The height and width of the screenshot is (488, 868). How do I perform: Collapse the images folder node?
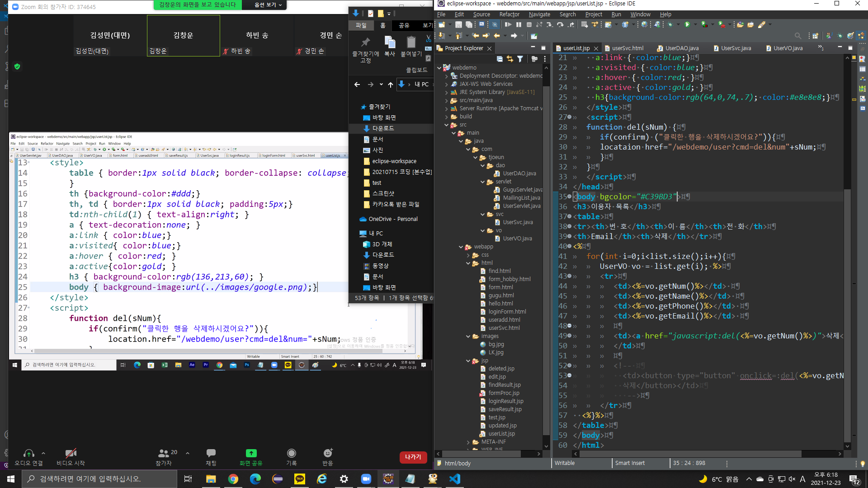(468, 336)
